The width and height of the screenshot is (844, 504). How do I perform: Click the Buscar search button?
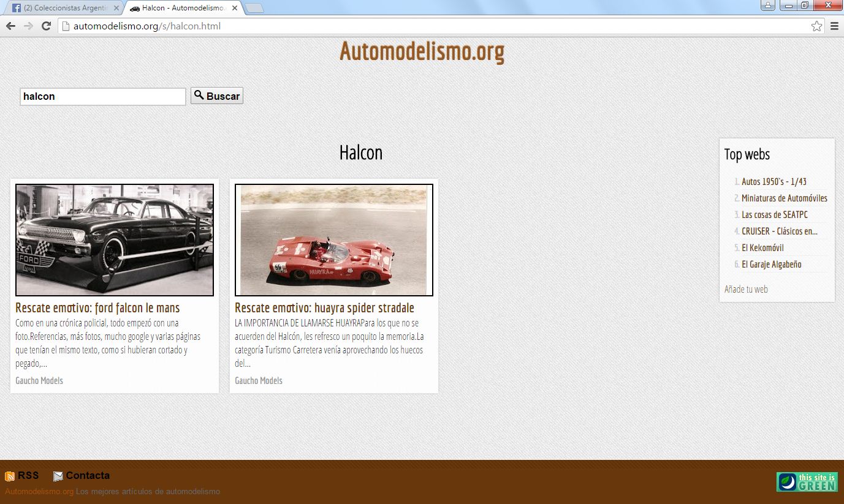pyautogui.click(x=217, y=96)
